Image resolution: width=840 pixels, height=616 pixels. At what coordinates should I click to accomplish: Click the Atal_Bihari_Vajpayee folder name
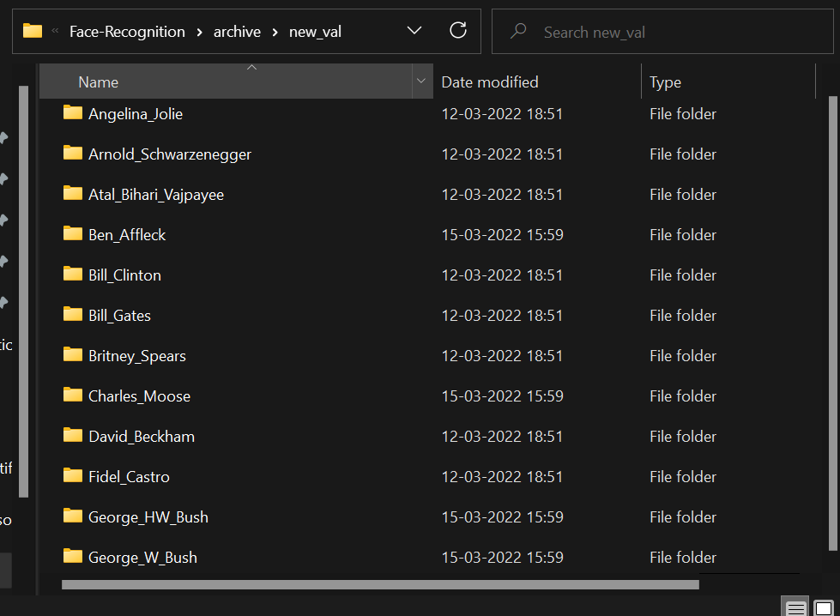click(156, 195)
